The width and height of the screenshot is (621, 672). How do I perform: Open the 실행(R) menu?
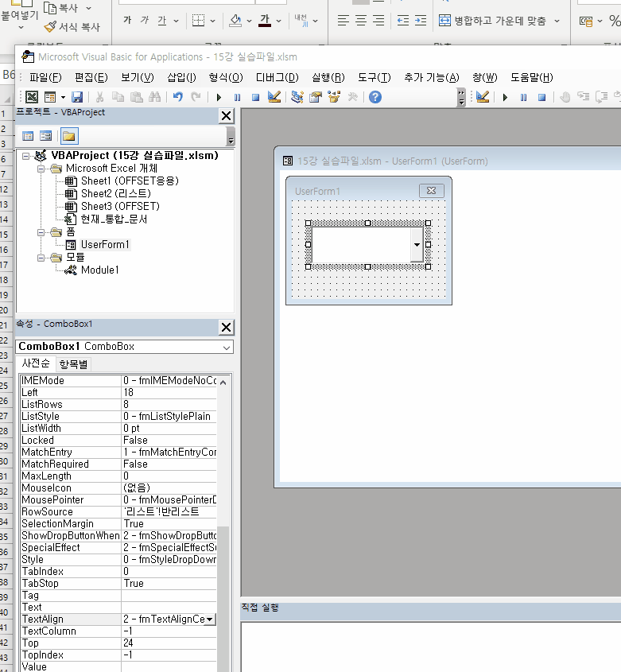pos(328,78)
